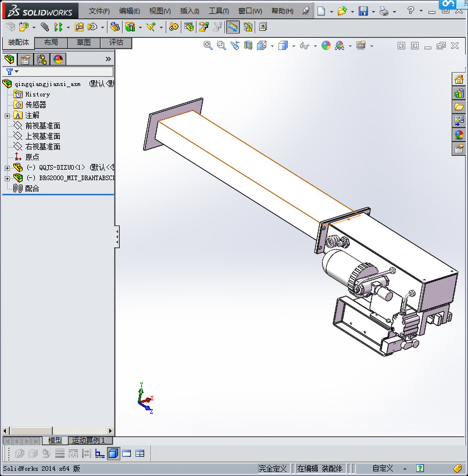Viewport: 468px width, 476px height.
Task: Switch to 评估 evaluate tab
Action: [x=116, y=42]
